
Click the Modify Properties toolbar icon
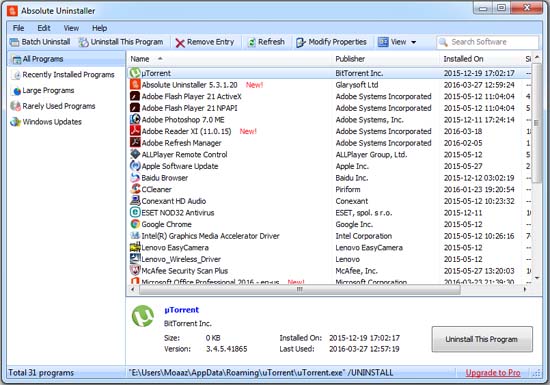[301, 42]
